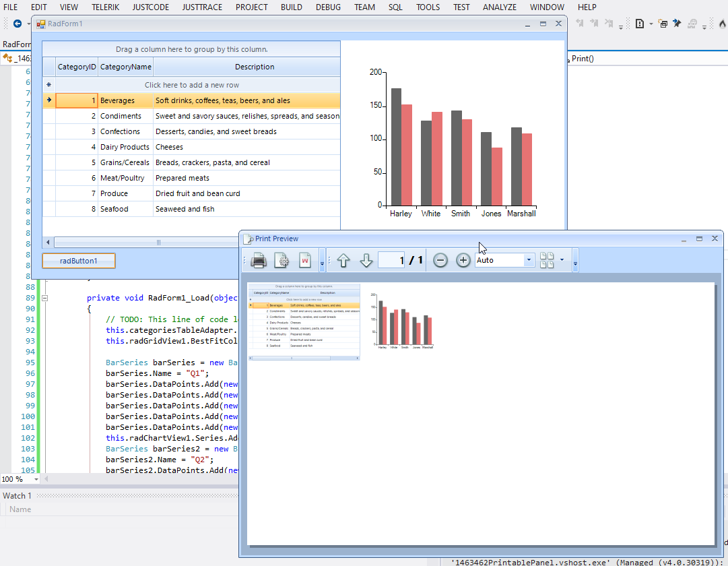Image resolution: width=728 pixels, height=566 pixels.
Task: Open the Auto zoom dropdown
Action: (529, 260)
